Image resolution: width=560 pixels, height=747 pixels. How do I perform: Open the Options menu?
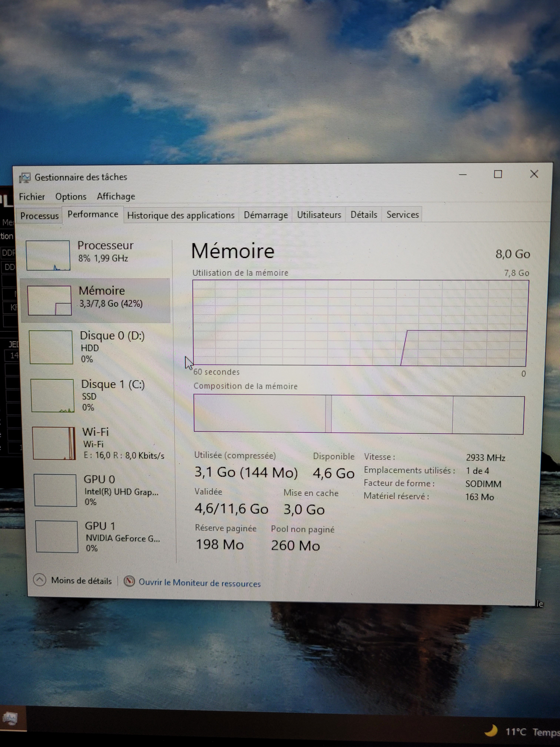[x=71, y=197]
